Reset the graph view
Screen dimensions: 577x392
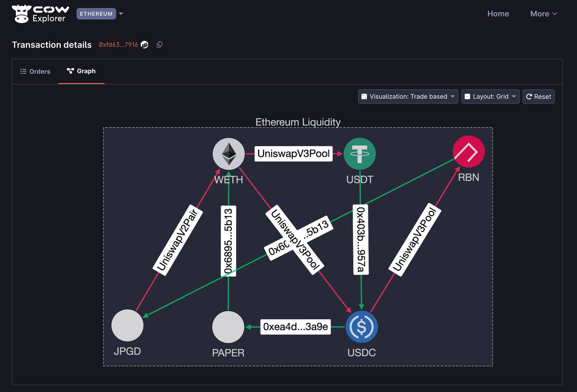(539, 97)
